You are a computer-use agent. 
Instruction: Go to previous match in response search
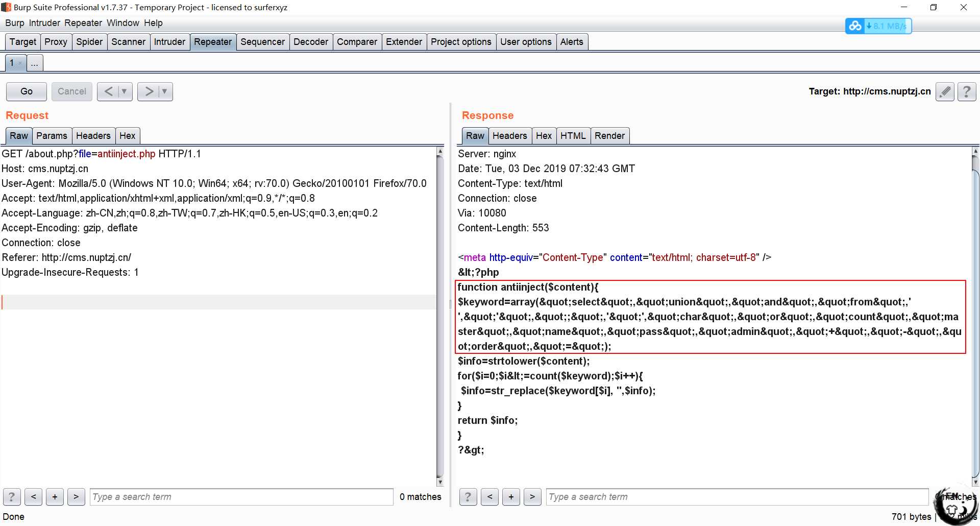tap(489, 496)
